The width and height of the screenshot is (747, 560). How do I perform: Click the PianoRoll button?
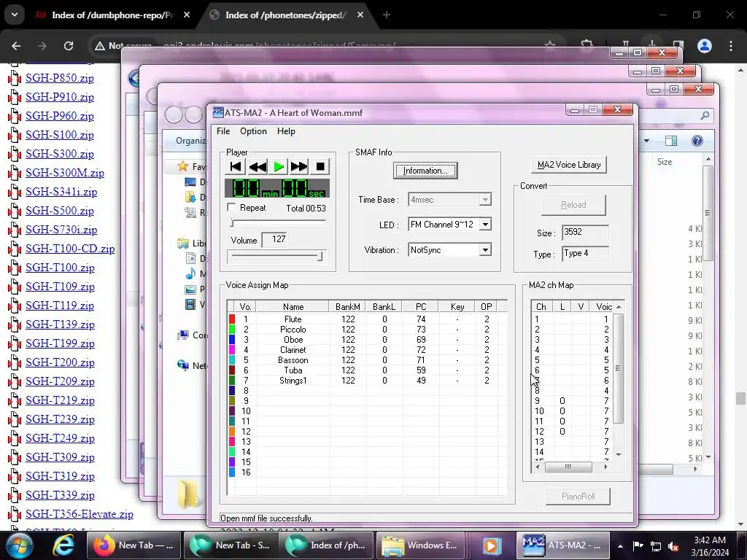coord(578,496)
